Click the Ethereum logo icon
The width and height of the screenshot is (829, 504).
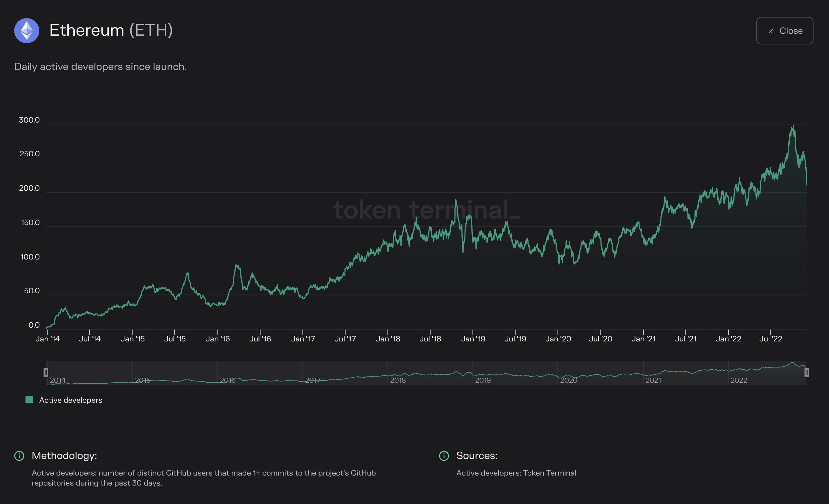[27, 31]
